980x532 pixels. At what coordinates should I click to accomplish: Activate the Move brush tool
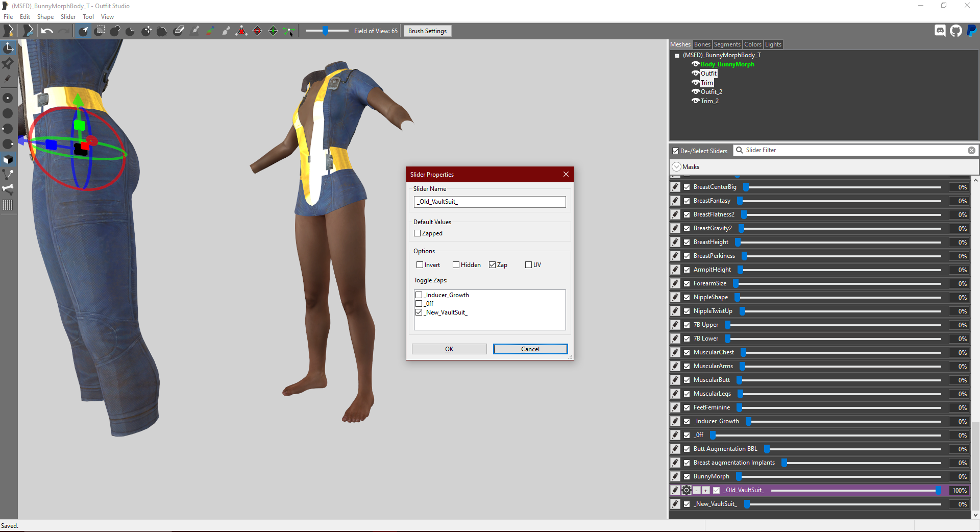point(146,31)
